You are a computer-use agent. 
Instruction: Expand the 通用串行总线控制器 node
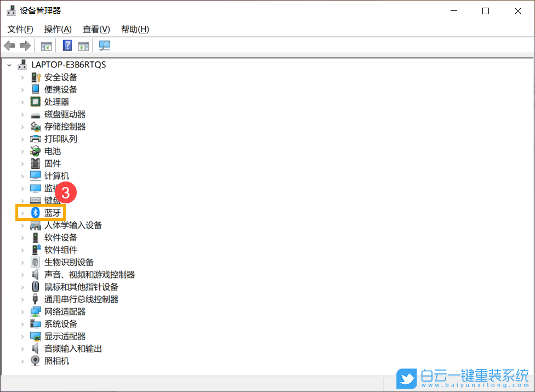tap(22, 299)
